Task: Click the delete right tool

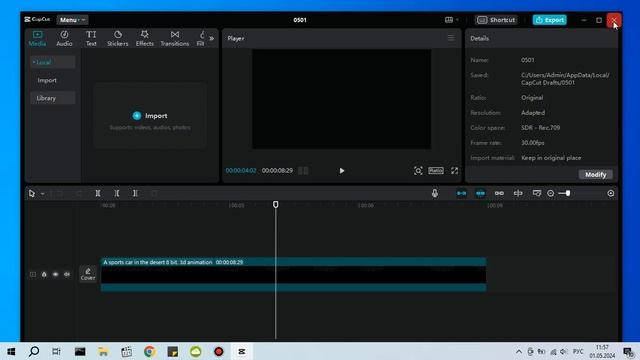Action: 135,193
